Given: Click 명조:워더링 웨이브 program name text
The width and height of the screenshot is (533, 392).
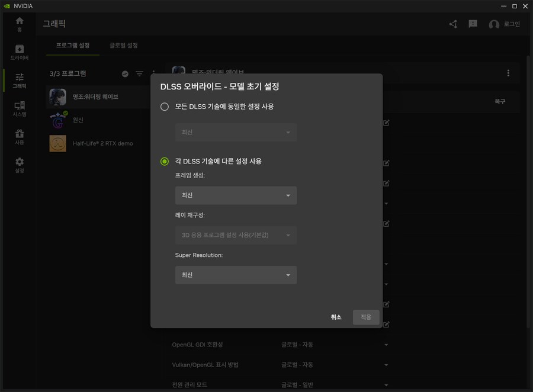Looking at the screenshot, I should click(95, 97).
